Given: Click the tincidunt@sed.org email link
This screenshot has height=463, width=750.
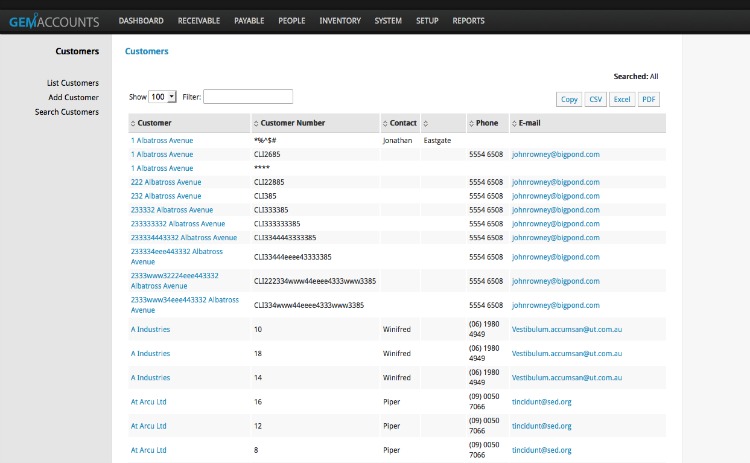Looking at the screenshot, I should (x=541, y=401).
